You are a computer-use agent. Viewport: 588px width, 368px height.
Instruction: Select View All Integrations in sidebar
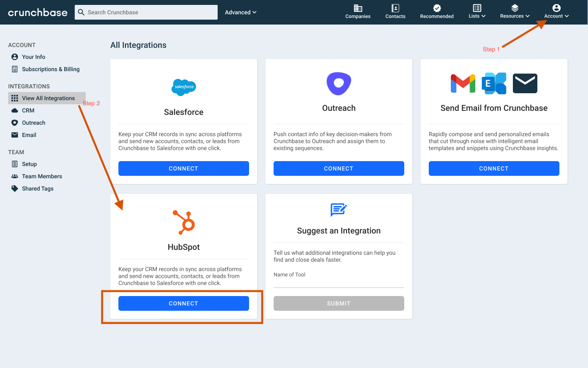tap(46, 98)
